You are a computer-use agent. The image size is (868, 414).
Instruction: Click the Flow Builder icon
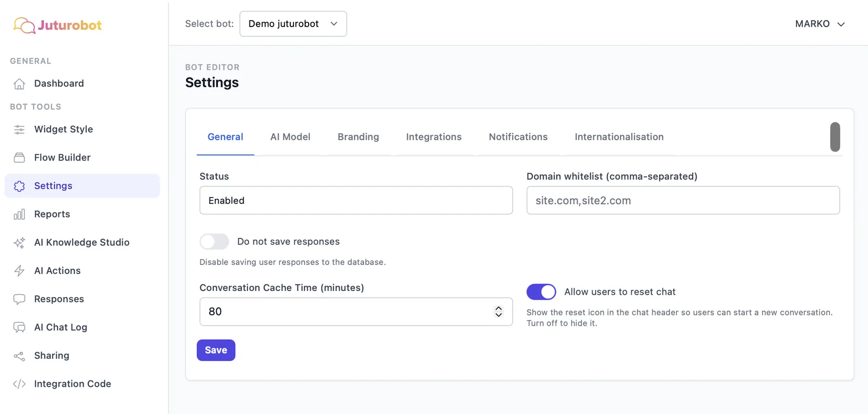point(20,158)
